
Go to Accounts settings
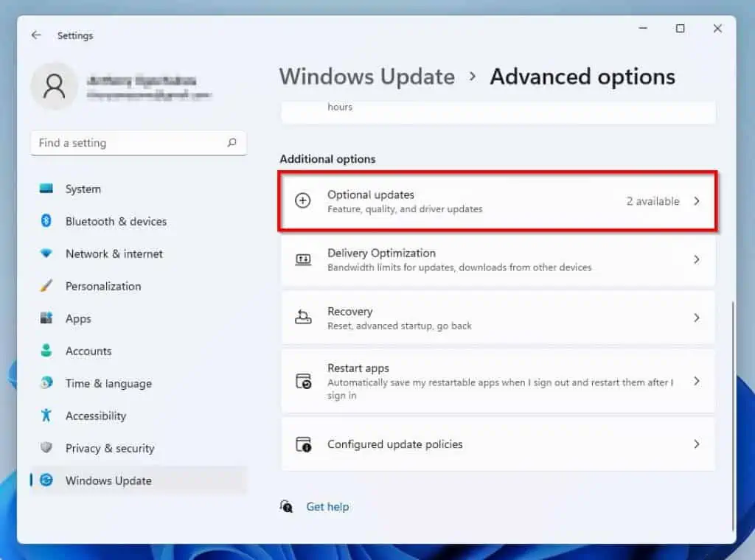coord(139,351)
